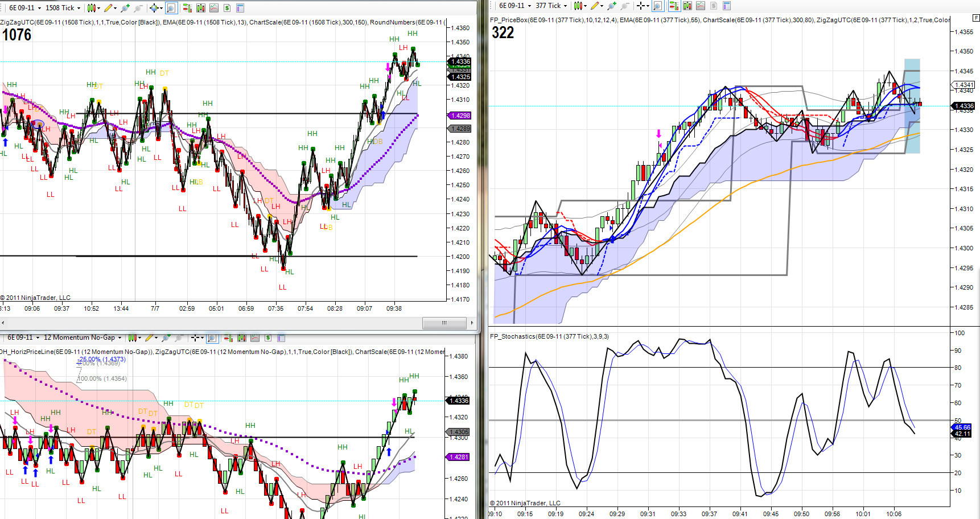980x519 pixels.
Task: Toggle Chart Trader on the 1508 Tick chart
Action: click(187, 8)
